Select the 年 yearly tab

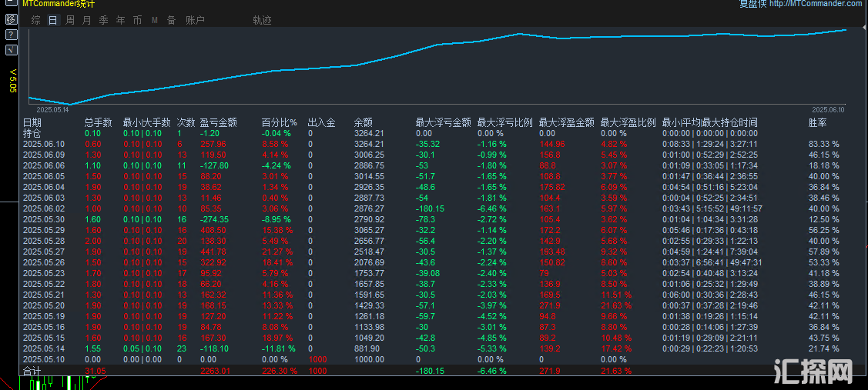[x=121, y=21]
